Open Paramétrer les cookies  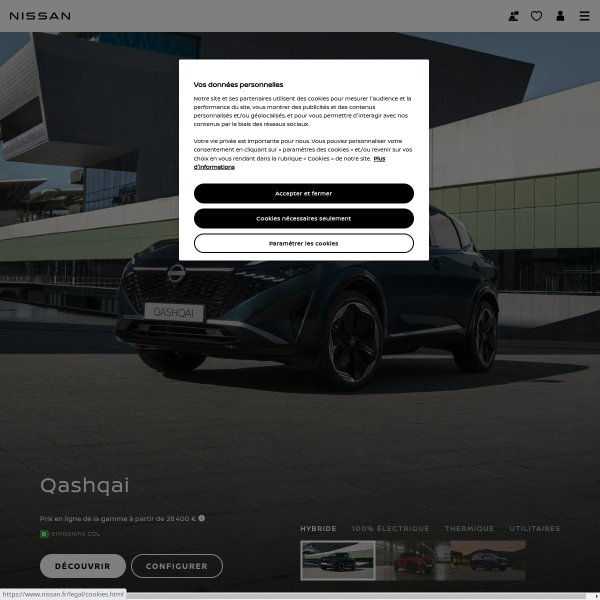coord(303,243)
